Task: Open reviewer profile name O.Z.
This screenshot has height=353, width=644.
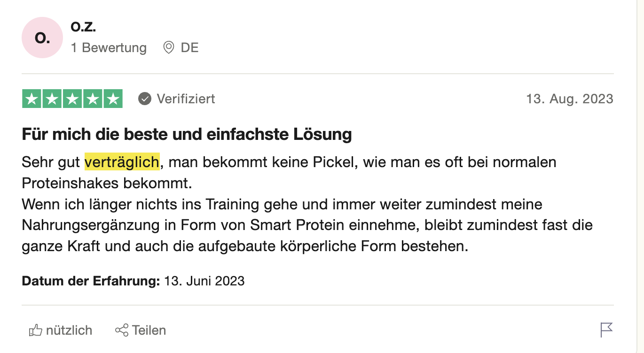Action: coord(83,27)
